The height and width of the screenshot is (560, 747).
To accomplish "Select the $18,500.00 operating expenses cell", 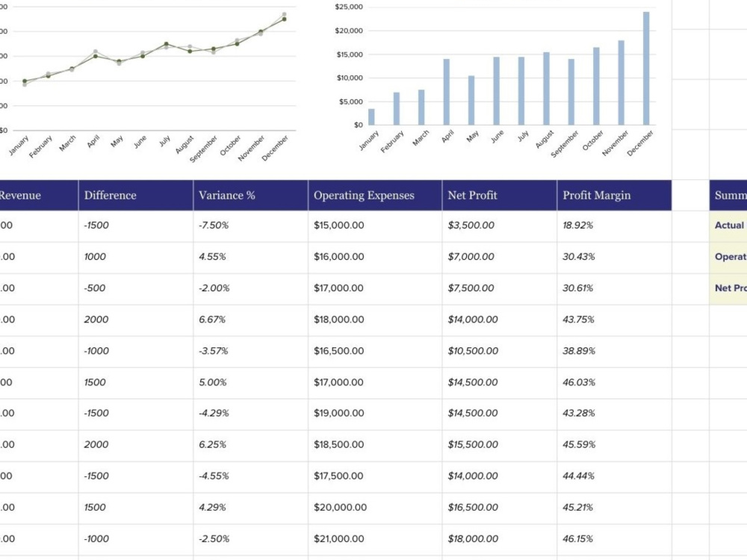I will coord(375,445).
